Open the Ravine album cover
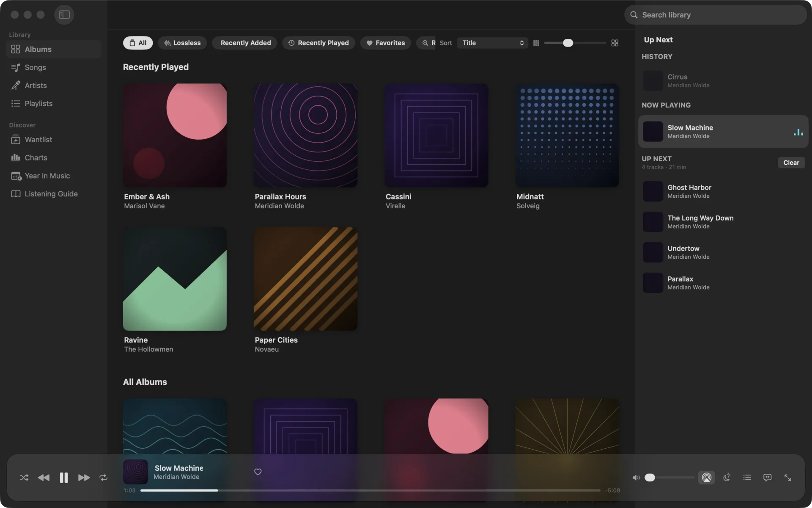Screen dimensions: 812x508 (175, 279)
